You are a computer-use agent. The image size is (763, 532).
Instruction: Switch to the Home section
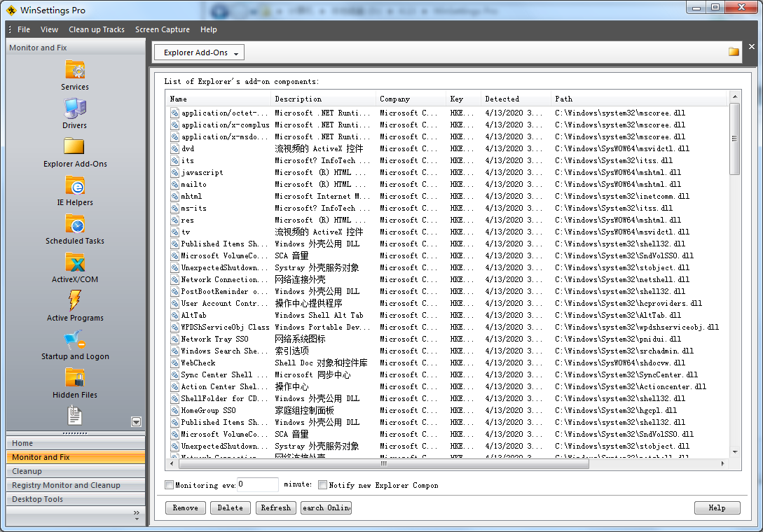pos(76,443)
